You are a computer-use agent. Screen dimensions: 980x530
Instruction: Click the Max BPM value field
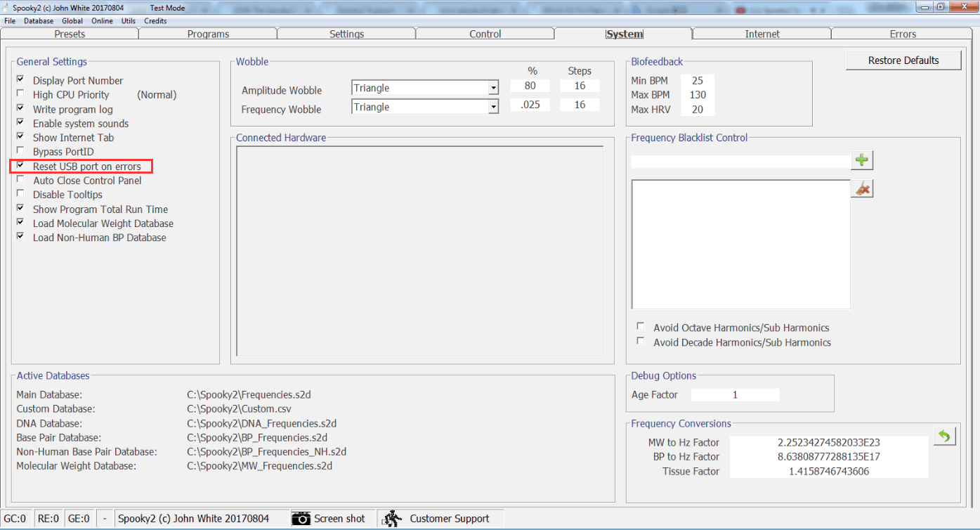pyautogui.click(x=697, y=95)
